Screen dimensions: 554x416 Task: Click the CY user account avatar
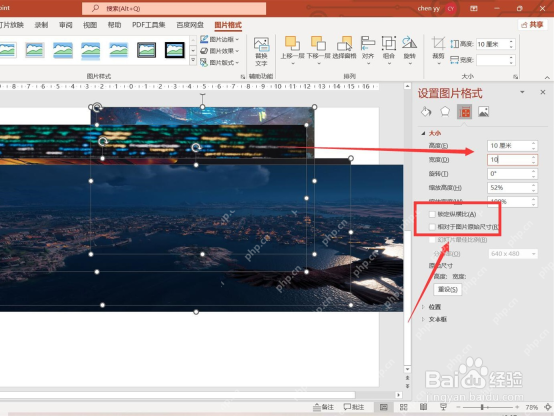(451, 8)
